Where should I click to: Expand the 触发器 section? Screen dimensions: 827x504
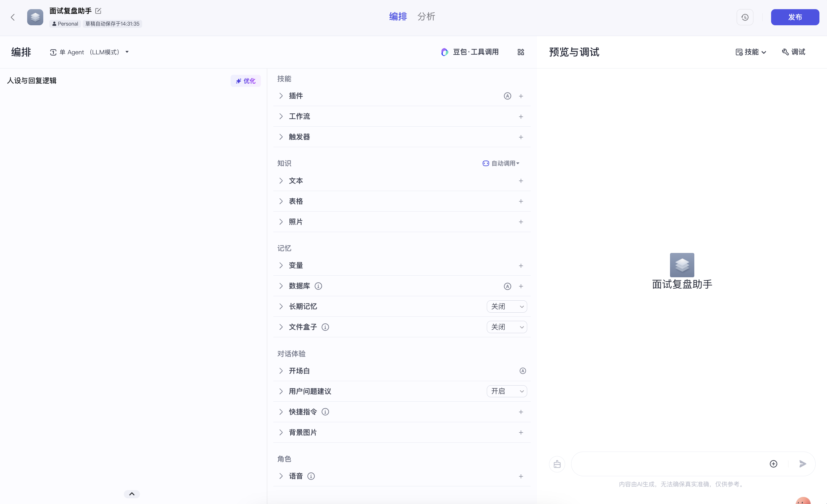coord(281,136)
